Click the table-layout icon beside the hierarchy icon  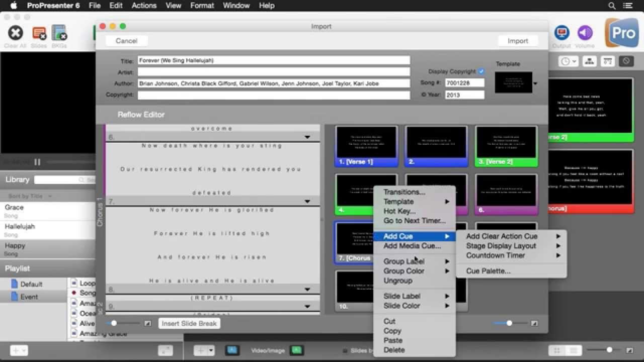click(608, 61)
